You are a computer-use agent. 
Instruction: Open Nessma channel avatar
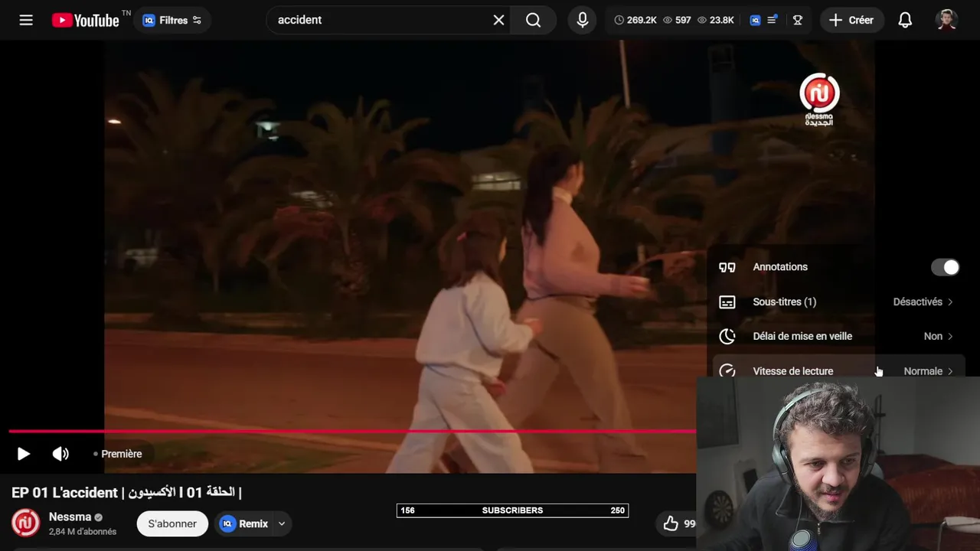[x=25, y=523]
